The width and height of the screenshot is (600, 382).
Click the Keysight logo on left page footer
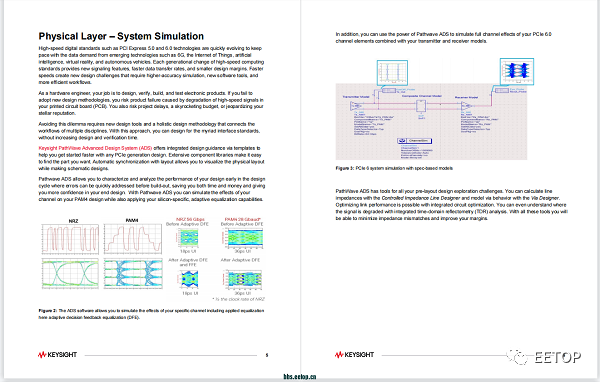57,355
